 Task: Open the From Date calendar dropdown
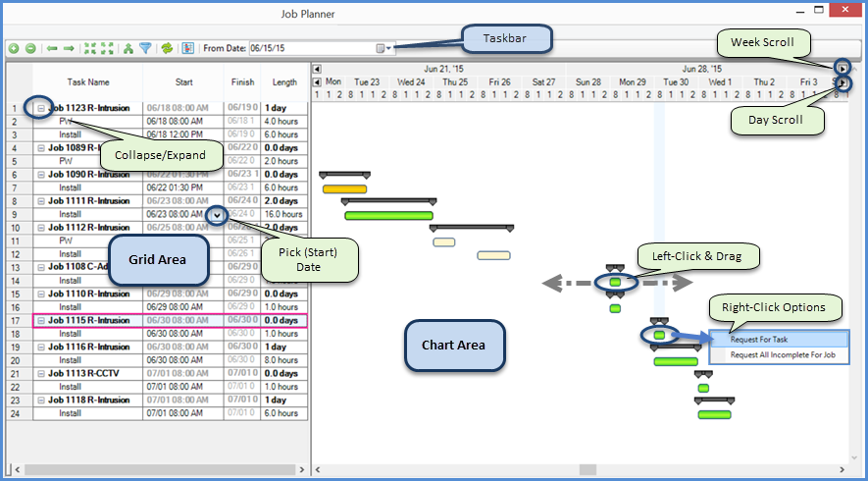pos(384,49)
